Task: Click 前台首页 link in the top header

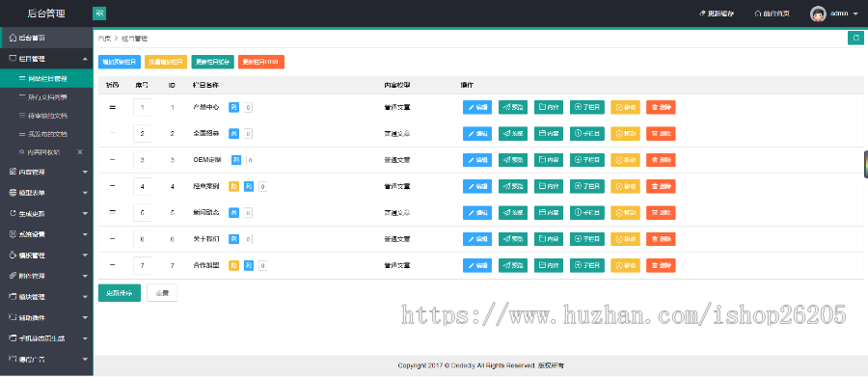Action: pyautogui.click(x=773, y=13)
